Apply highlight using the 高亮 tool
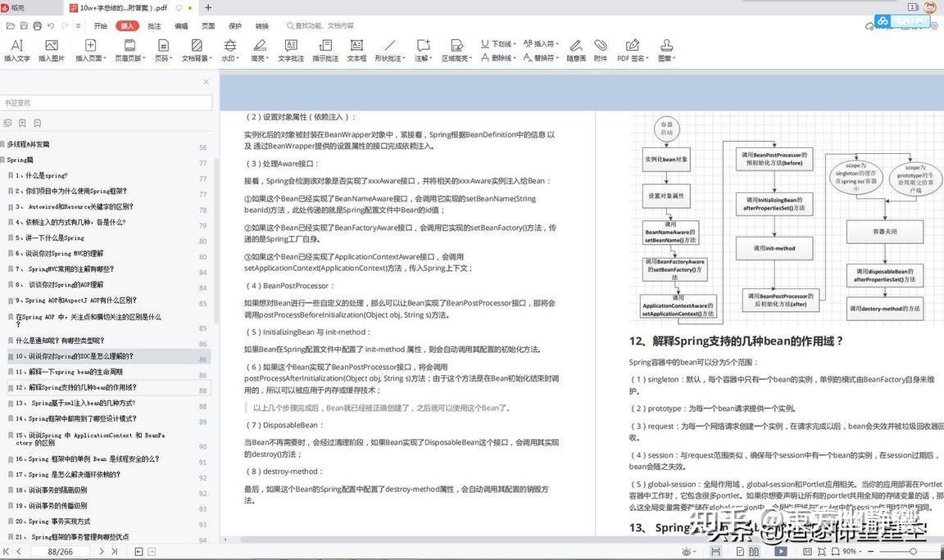The image size is (944, 560). [x=259, y=51]
